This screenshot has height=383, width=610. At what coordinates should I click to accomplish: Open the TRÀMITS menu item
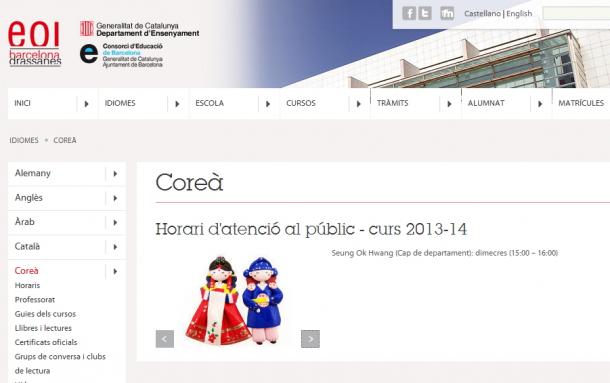pos(393,103)
